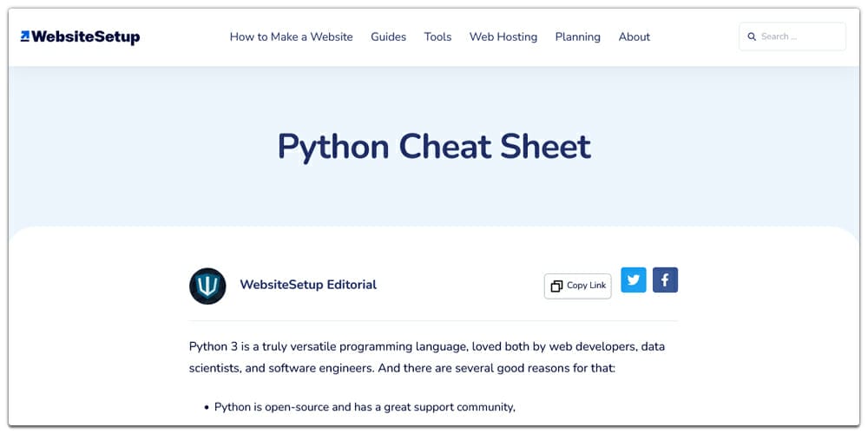Share the article on Twitter
The height and width of the screenshot is (434, 868).
pyautogui.click(x=634, y=280)
